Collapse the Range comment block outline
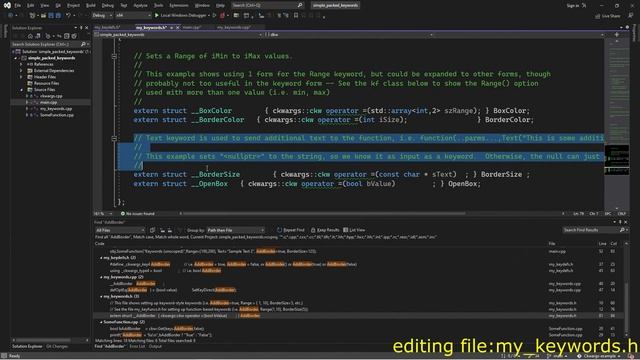The image size is (640, 360). 114,56
